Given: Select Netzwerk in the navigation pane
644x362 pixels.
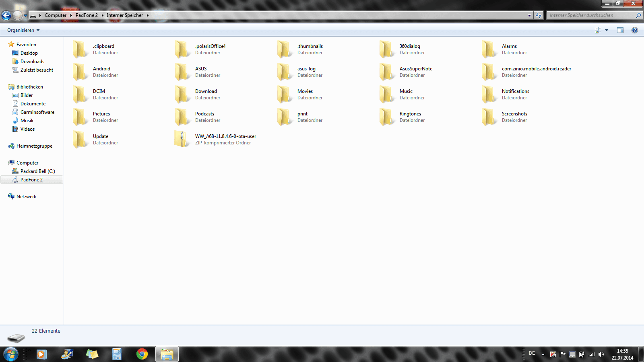Looking at the screenshot, I should point(26,197).
